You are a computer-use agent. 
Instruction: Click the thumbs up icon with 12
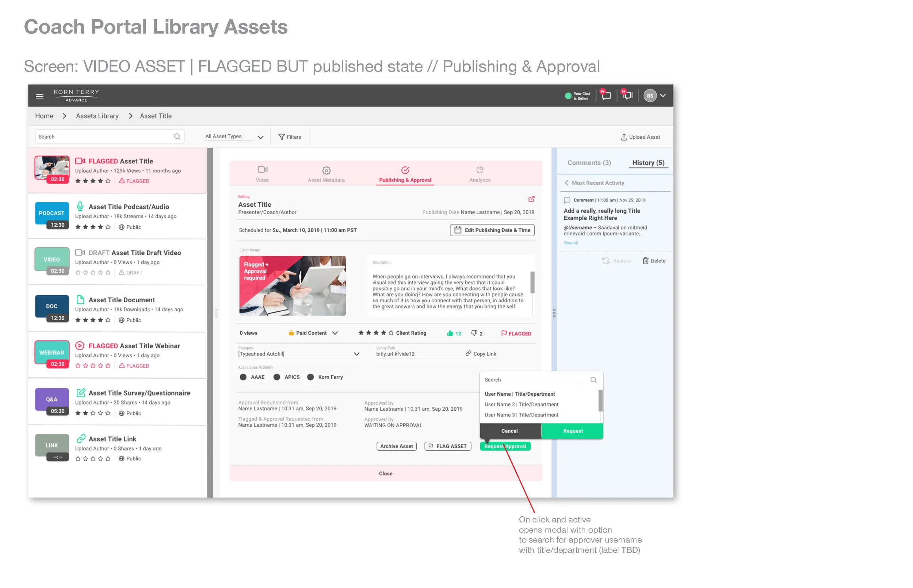450,333
